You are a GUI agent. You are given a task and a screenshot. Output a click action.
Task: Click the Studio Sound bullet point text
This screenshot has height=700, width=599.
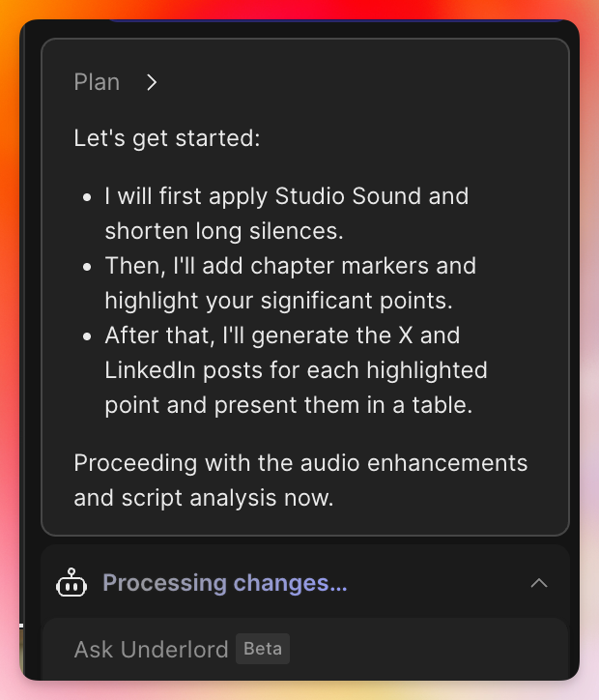(x=286, y=195)
